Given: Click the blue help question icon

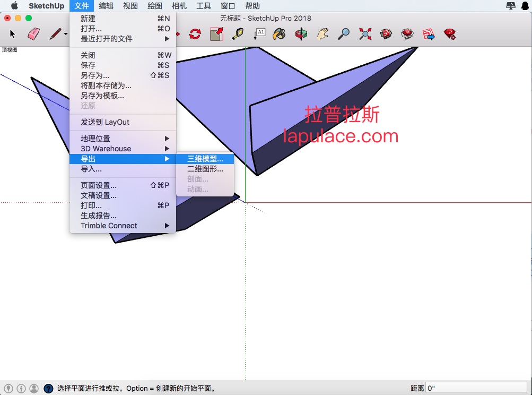Looking at the screenshot, I should pos(48,388).
